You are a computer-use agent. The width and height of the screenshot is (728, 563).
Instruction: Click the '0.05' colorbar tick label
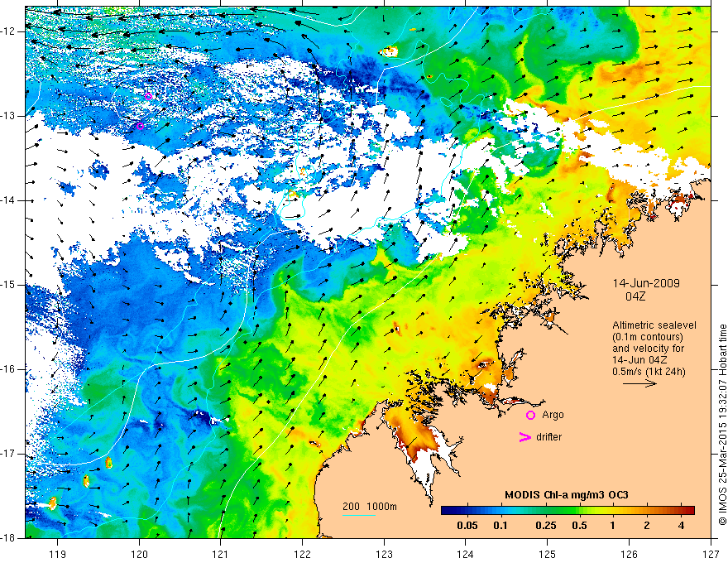467,526
